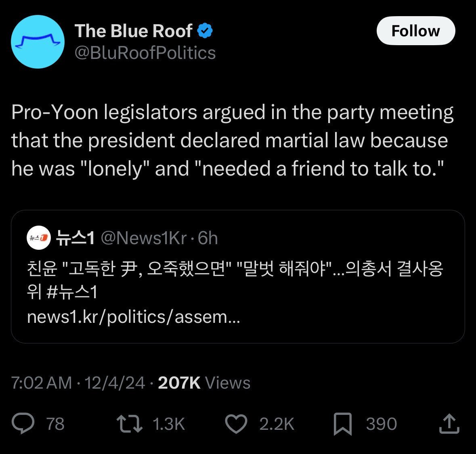Open the quoted tweet Korean headline
The width and height of the screenshot is (476, 454).
tap(235, 280)
